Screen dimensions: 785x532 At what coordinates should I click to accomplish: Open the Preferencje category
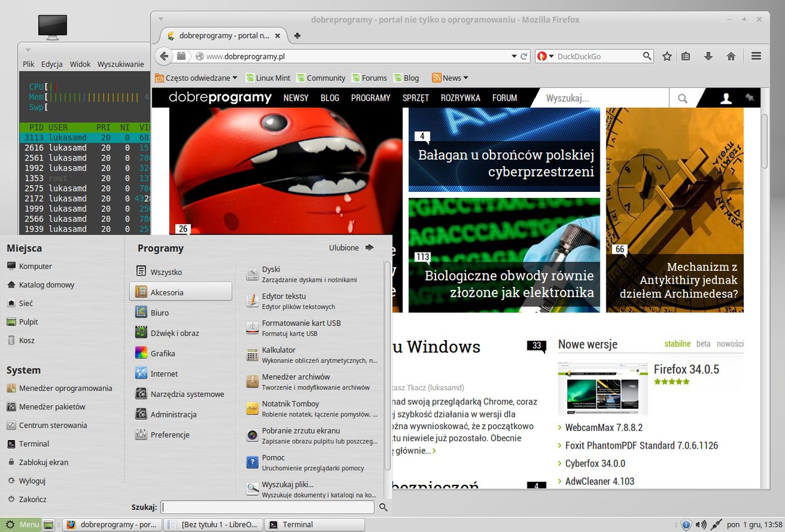[181, 435]
